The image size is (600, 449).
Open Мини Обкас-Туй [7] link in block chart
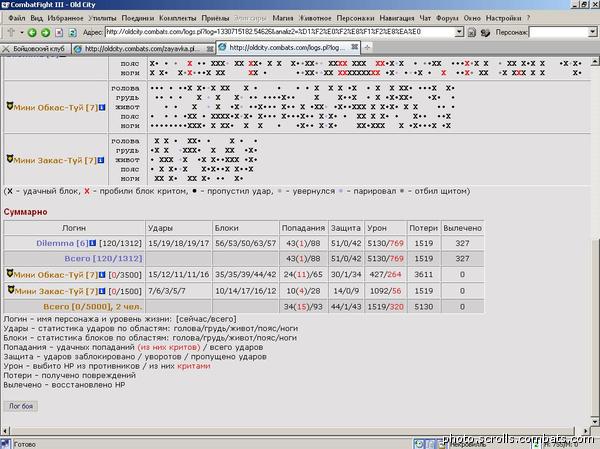[56, 108]
